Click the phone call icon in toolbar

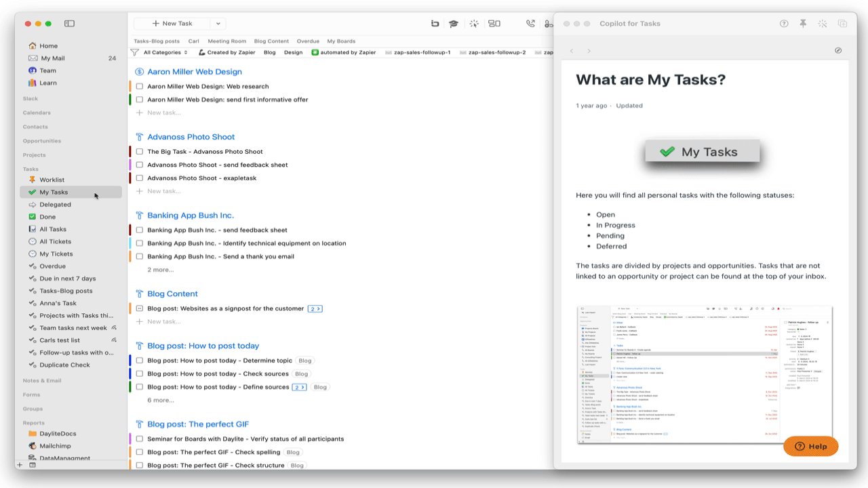[530, 24]
